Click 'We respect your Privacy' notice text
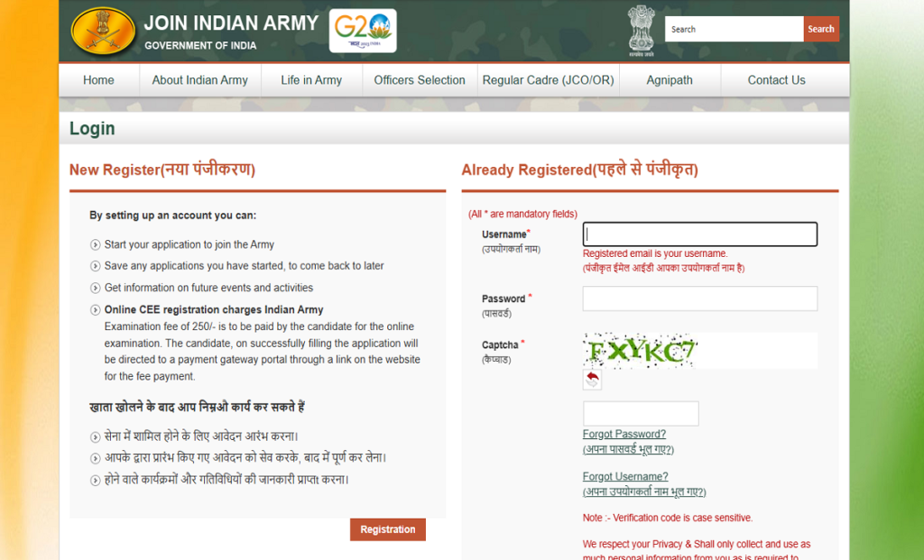 click(x=697, y=550)
